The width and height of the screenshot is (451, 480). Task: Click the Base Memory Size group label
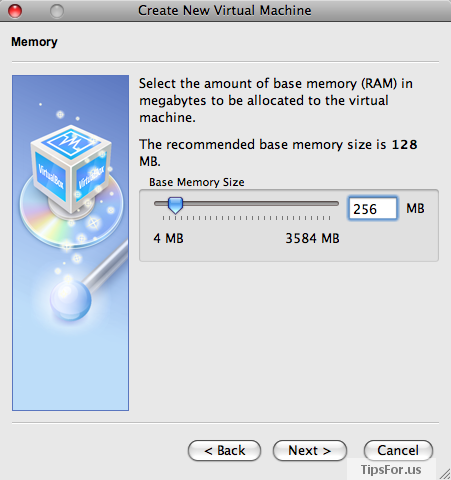(x=197, y=182)
